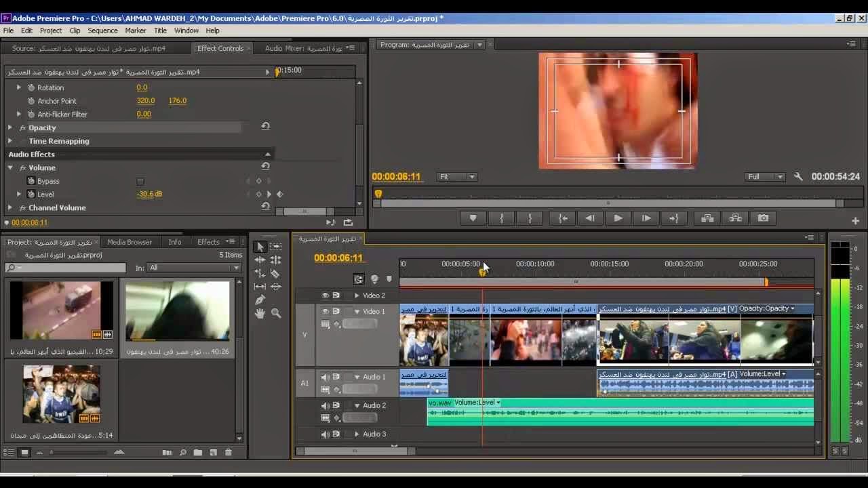The width and height of the screenshot is (868, 488).
Task: Delete selected item with trash icon
Action: [x=229, y=453]
